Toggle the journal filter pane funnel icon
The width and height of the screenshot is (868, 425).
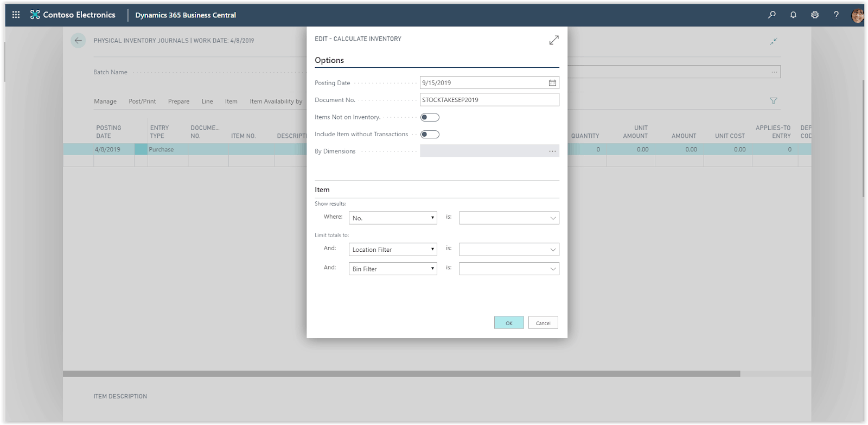[x=773, y=100]
